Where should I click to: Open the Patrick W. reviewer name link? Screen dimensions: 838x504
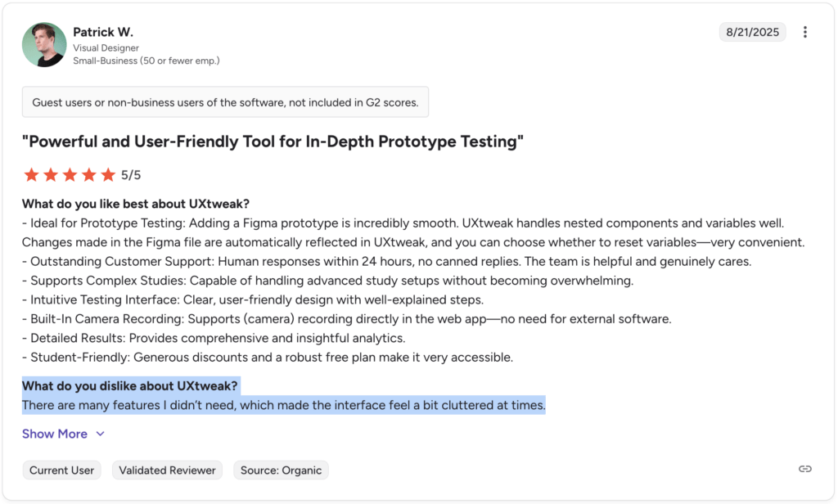(103, 32)
